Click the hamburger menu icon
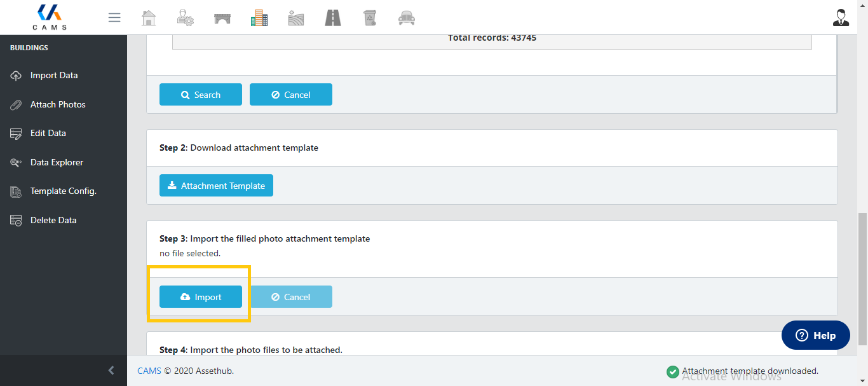The height and width of the screenshot is (386, 868). click(114, 18)
